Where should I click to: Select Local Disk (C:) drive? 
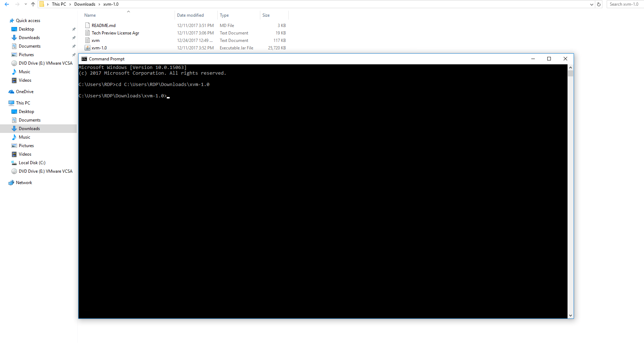pyautogui.click(x=32, y=163)
